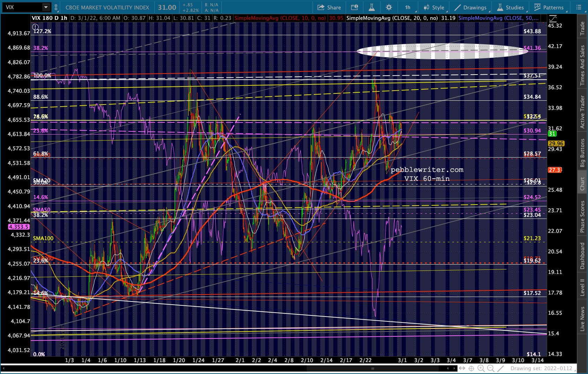
Task: Click the $30.94 level label
Action: pos(532,131)
